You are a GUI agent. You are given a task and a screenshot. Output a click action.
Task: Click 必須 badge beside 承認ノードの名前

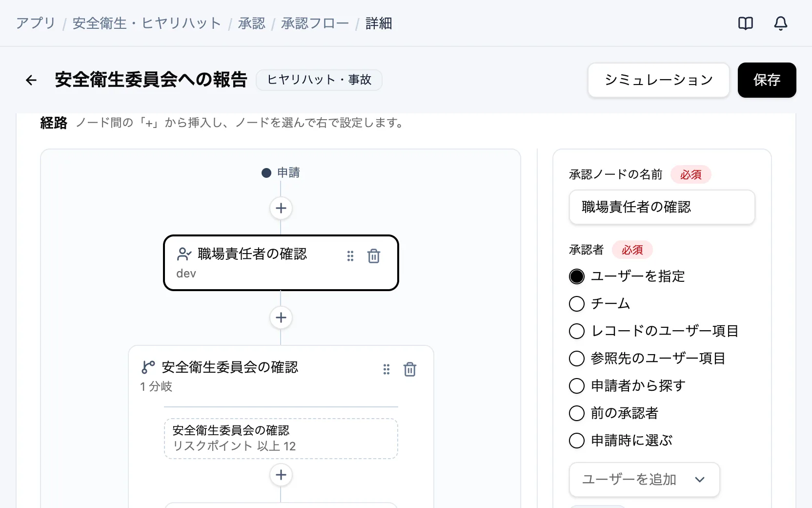click(x=691, y=174)
